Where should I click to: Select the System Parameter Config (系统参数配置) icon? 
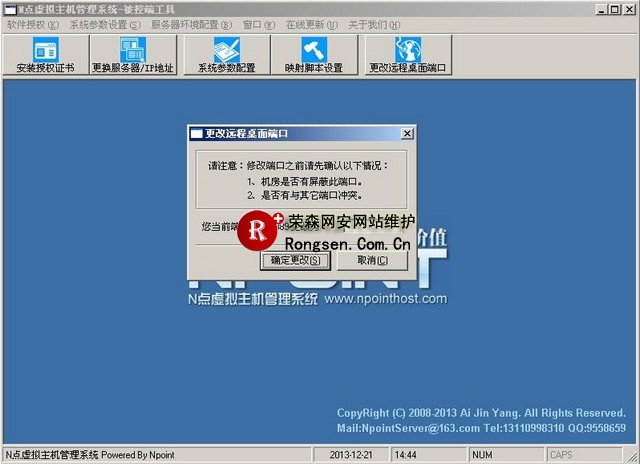tap(226, 49)
